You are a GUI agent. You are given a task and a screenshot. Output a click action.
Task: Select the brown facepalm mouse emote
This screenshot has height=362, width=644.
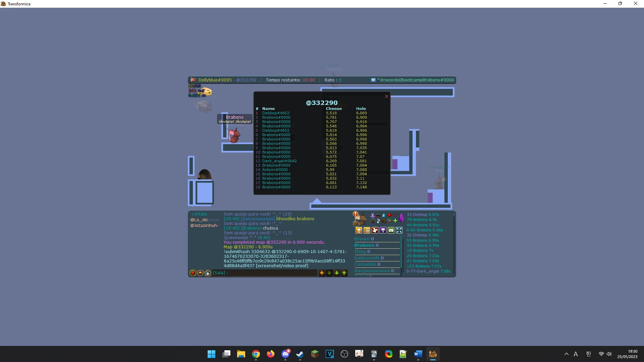[384, 221]
